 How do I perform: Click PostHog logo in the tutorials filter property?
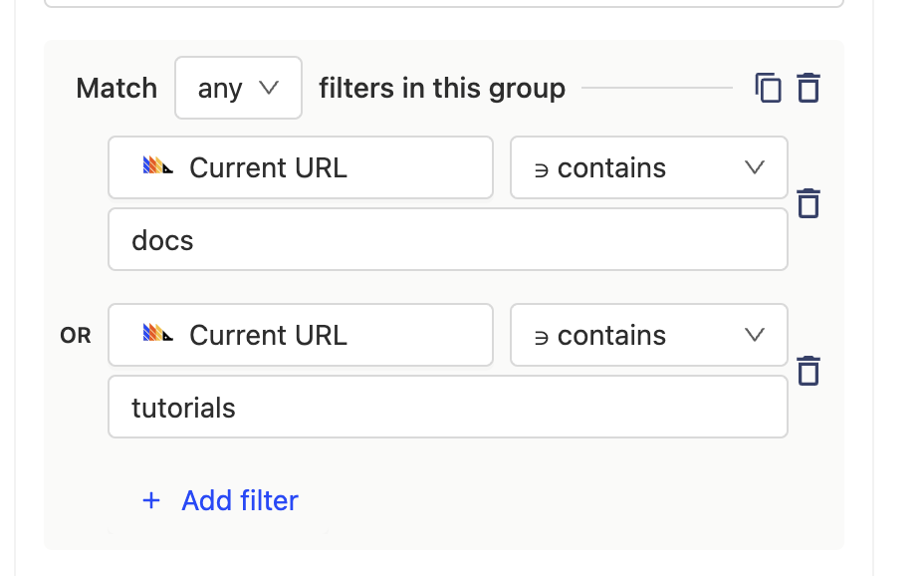[159, 335]
